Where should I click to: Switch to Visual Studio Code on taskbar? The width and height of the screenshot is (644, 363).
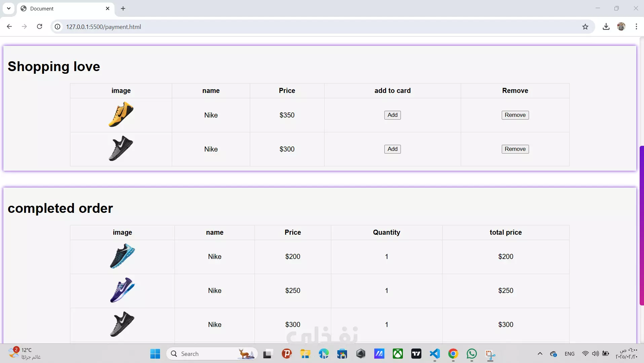[x=435, y=354]
